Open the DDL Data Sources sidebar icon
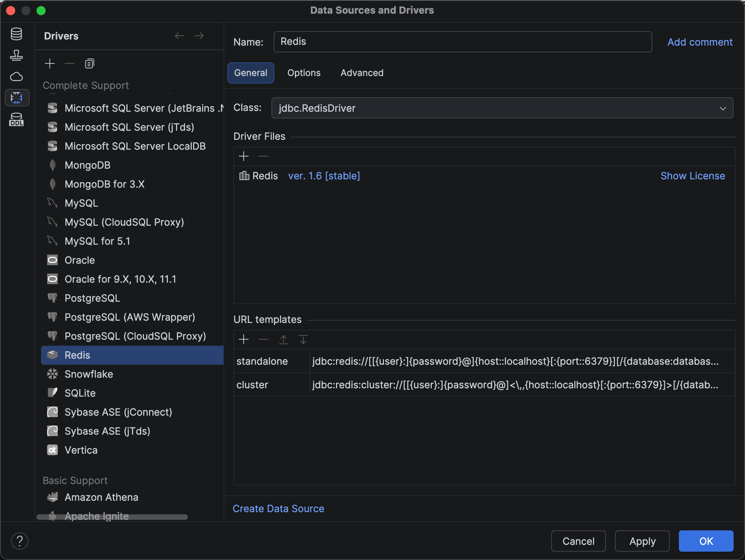This screenshot has height=560, width=745. [16, 119]
